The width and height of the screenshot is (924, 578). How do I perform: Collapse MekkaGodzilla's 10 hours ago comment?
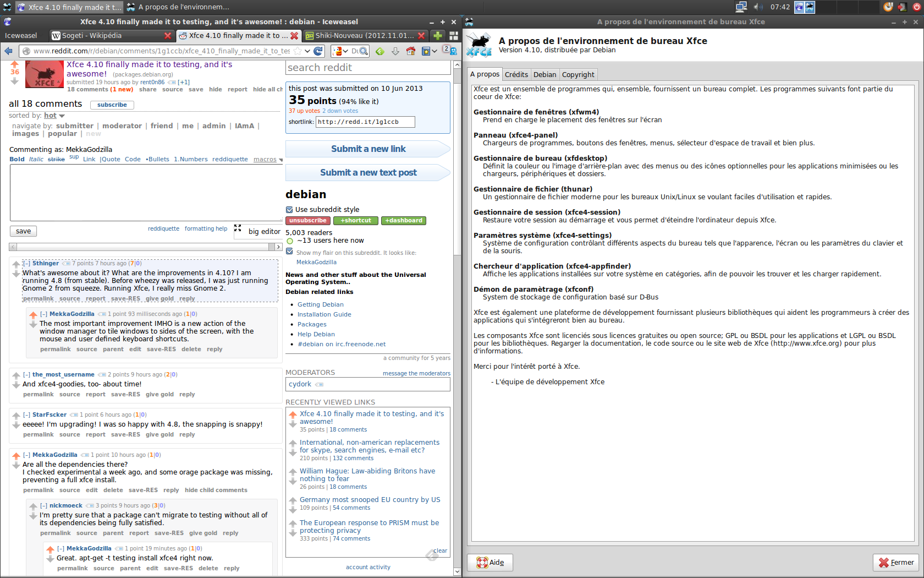[x=26, y=455]
